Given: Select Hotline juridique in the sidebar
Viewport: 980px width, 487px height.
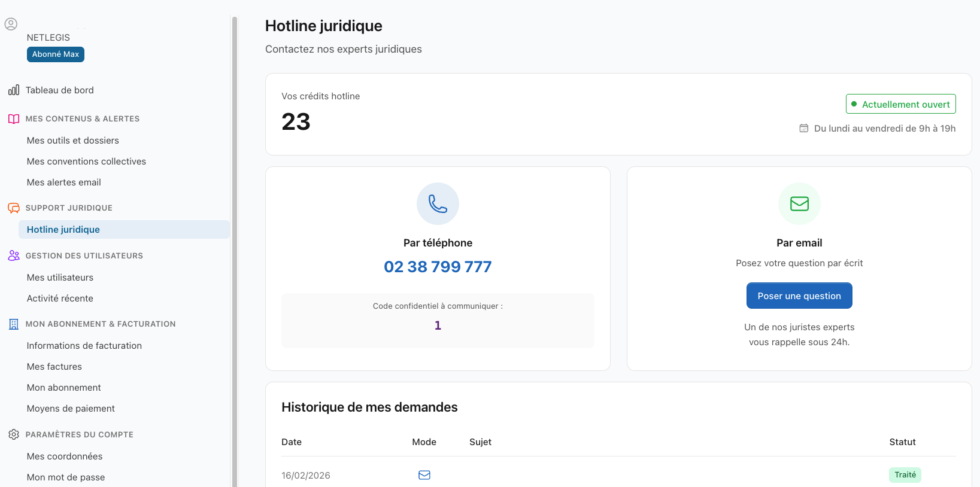Looking at the screenshot, I should pos(63,230).
